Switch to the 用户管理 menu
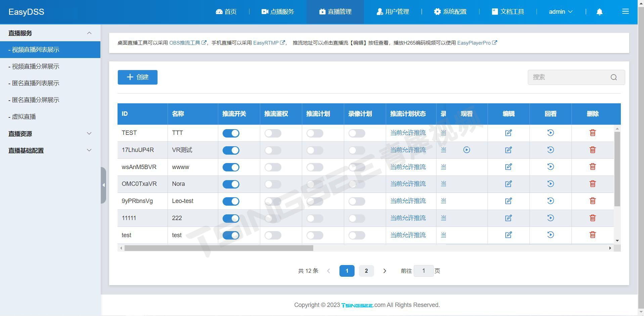This screenshot has height=316, width=644. tap(393, 11)
